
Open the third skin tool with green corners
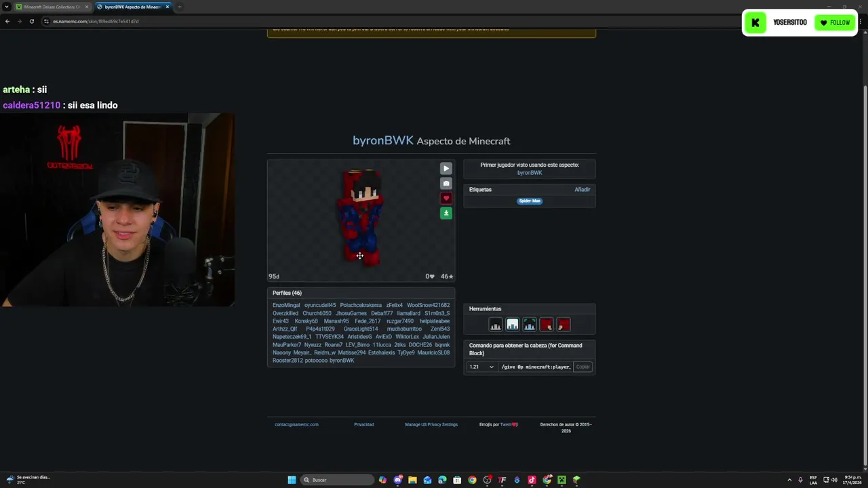pos(530,325)
